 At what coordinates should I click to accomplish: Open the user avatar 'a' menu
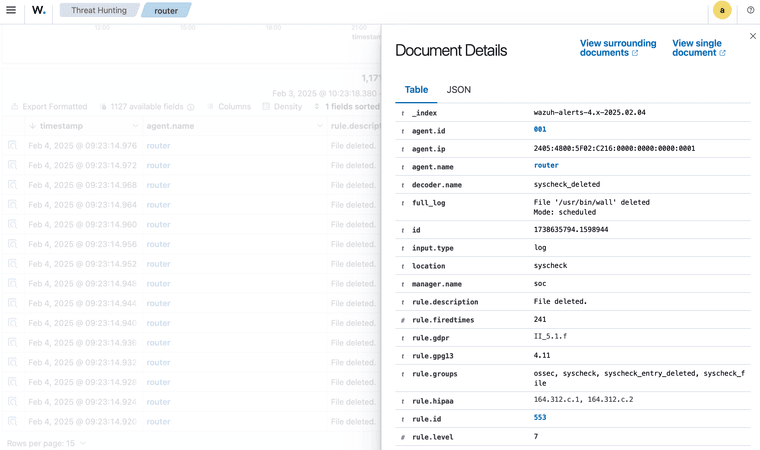[x=722, y=10]
